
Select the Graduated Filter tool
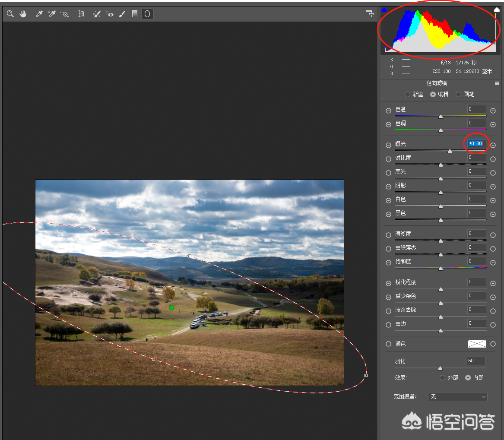coord(135,14)
